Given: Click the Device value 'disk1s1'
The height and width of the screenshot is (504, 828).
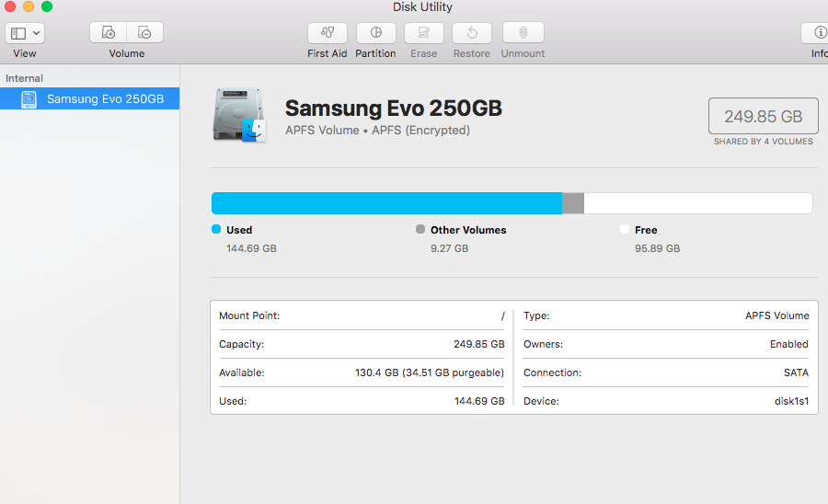Looking at the screenshot, I should point(791,401).
